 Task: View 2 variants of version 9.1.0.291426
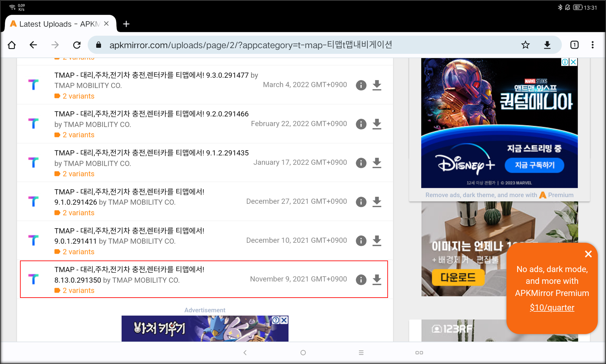tap(75, 213)
